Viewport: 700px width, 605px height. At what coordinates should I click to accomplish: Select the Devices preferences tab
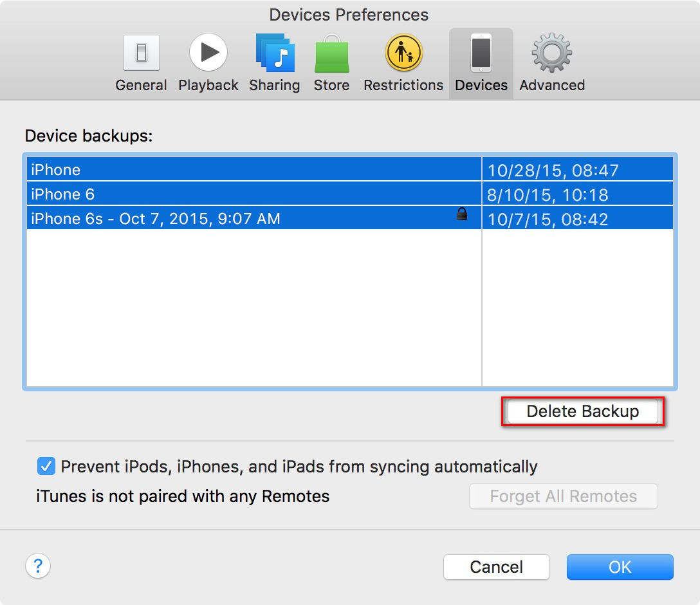tap(481, 64)
